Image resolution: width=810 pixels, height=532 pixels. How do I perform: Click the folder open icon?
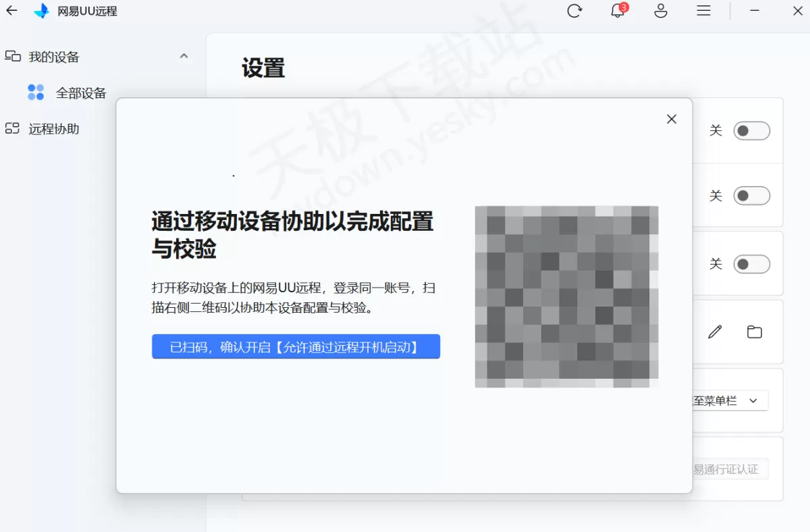coord(755,331)
